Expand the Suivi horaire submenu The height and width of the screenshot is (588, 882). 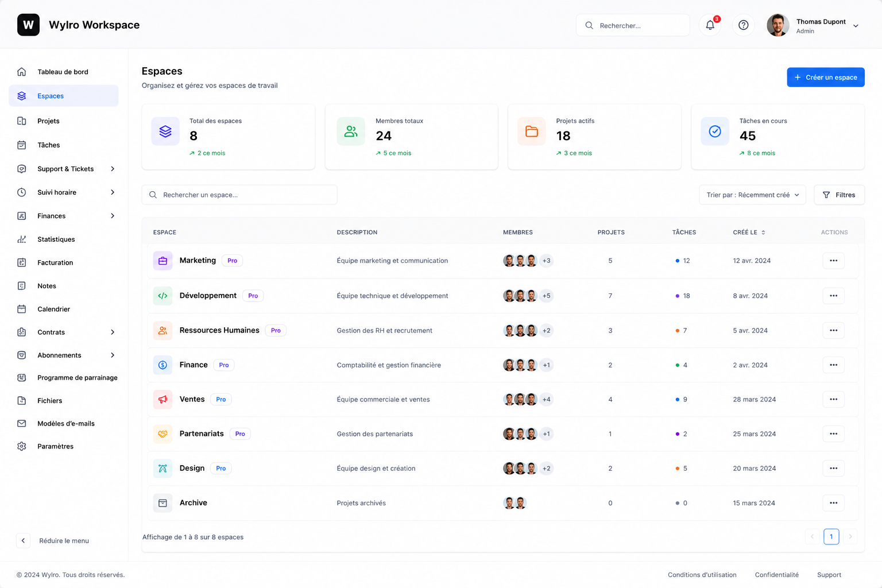point(113,192)
